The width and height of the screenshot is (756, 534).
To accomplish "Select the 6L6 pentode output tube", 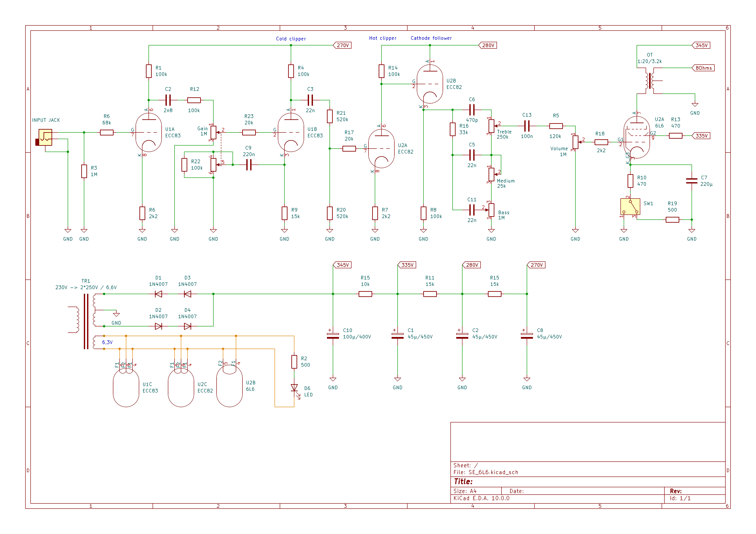I will (x=636, y=137).
